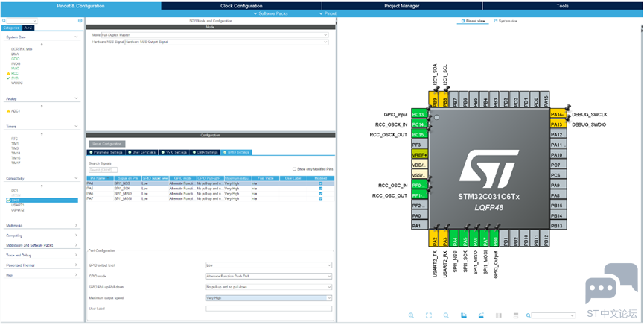The image size is (644, 325).
Task: Expand the Computing category
Action: point(76,236)
